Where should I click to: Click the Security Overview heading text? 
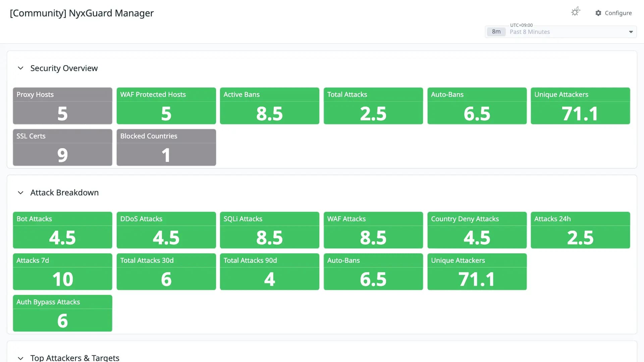(x=64, y=68)
